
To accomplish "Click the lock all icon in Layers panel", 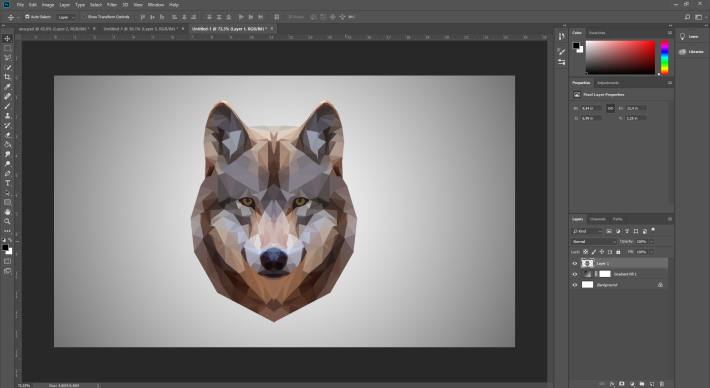I will pyautogui.click(x=618, y=252).
